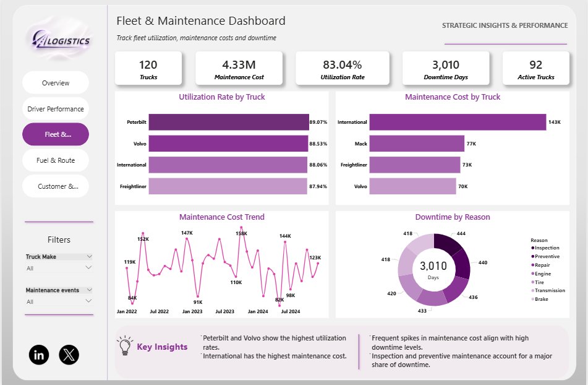Open the Maintenance events 'All' dropdown
The height and width of the screenshot is (385, 588).
click(x=59, y=301)
